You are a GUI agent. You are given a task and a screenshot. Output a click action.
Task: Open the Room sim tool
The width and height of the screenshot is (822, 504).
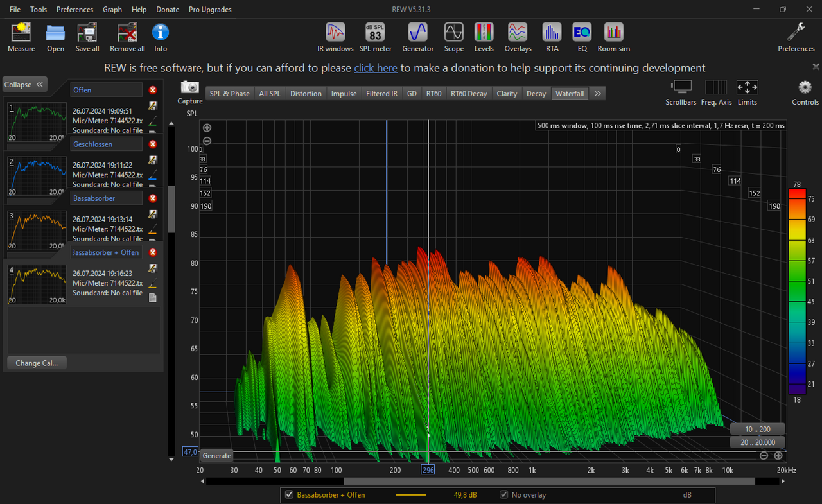[613, 32]
